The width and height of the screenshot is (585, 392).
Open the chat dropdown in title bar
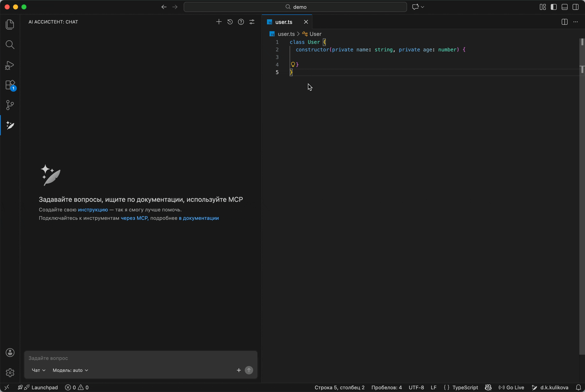coord(418,7)
